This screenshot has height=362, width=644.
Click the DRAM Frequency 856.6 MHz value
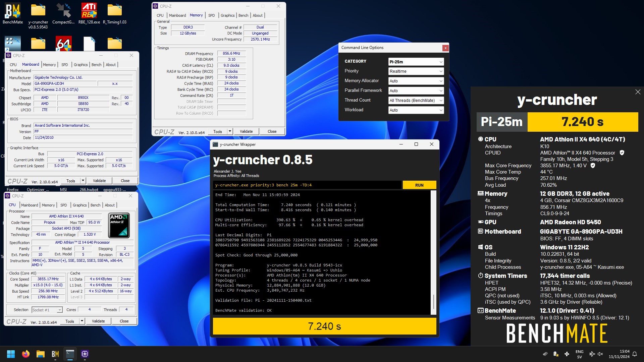(231, 53)
